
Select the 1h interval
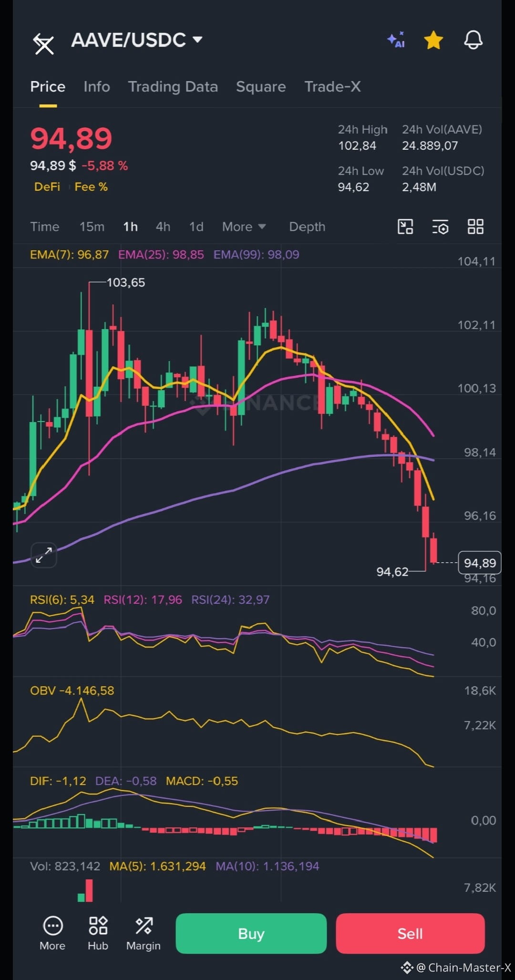pyautogui.click(x=131, y=227)
